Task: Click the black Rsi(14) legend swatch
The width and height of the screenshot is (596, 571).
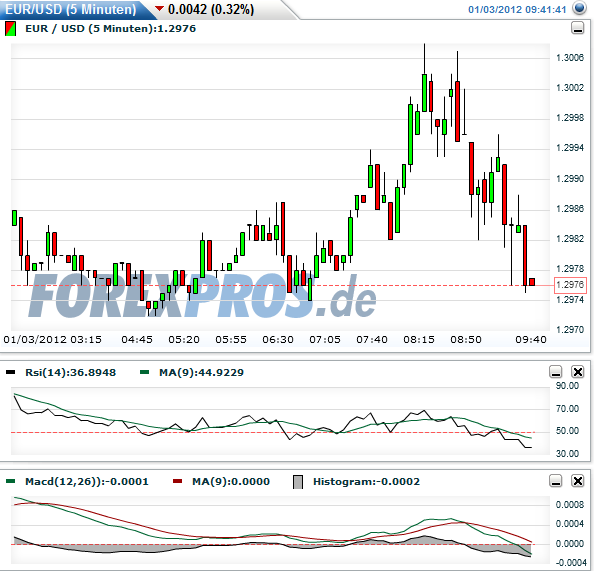Action: tap(11, 373)
